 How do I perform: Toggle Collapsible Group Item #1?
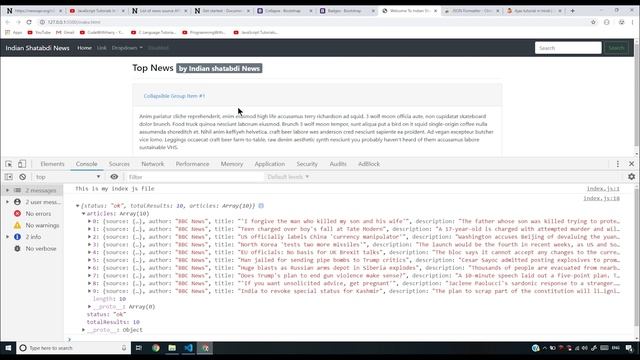pos(174,96)
